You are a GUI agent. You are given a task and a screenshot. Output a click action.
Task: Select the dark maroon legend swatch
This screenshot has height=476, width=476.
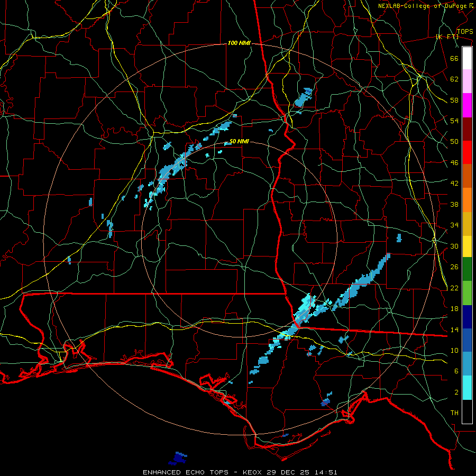467,129
